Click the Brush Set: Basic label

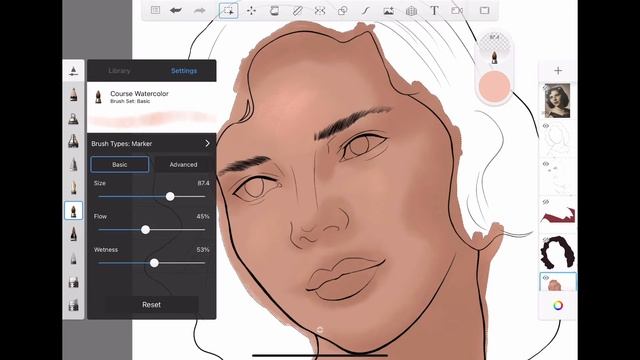pyautogui.click(x=130, y=101)
